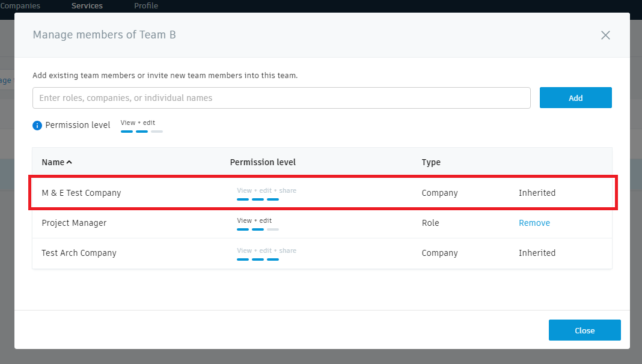Close the dialog using the X icon

tap(605, 35)
